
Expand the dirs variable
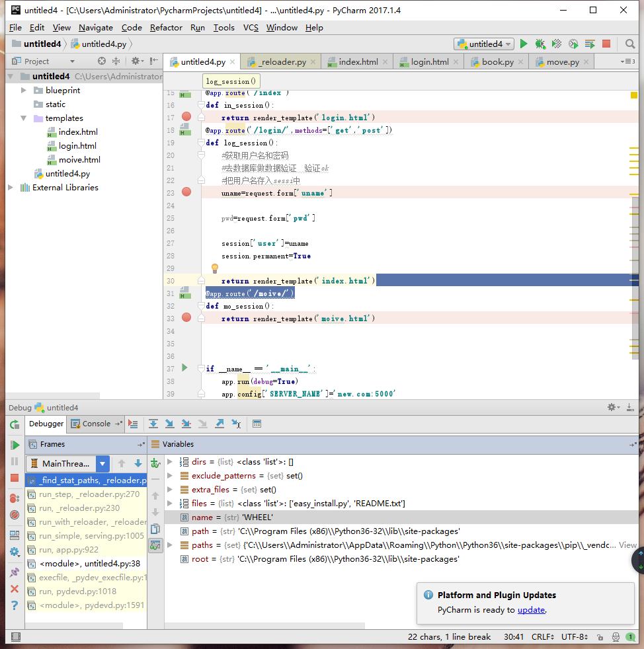pos(170,461)
